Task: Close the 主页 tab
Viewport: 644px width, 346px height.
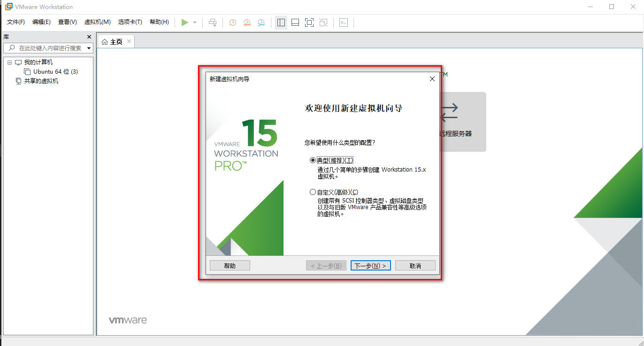Action: (x=128, y=42)
